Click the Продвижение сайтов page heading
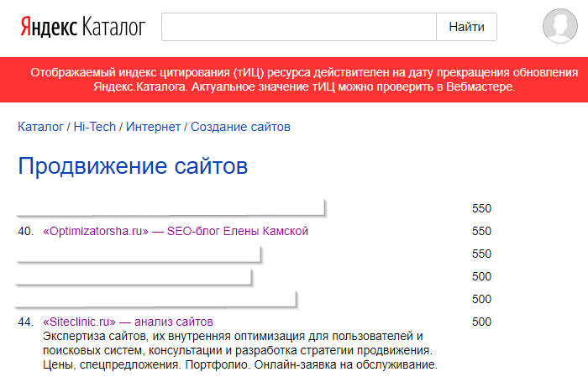This screenshot has width=588, height=377. pos(133,166)
